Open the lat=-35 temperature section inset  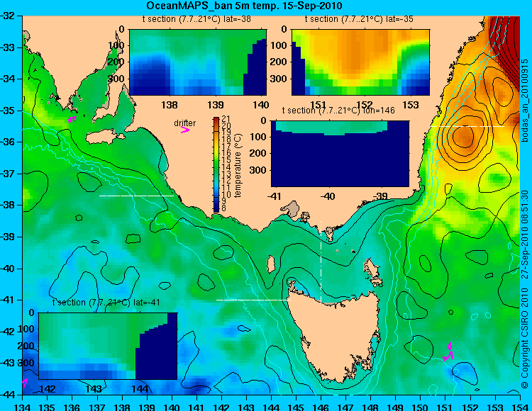tap(360, 62)
